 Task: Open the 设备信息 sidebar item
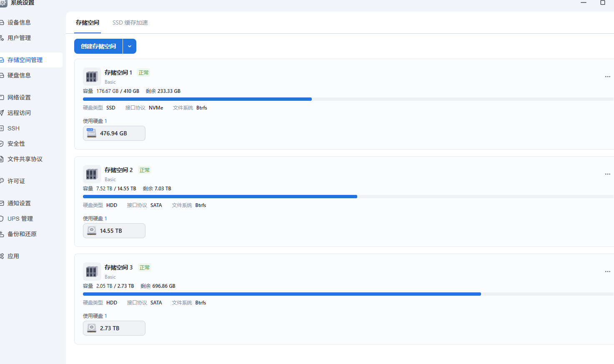click(x=19, y=22)
